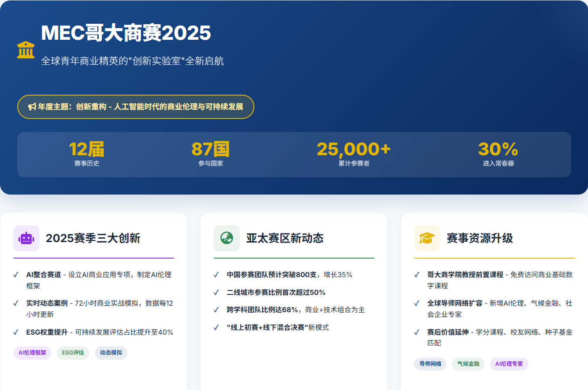
Task: Click the gold university building icon
Action: [x=26, y=50]
